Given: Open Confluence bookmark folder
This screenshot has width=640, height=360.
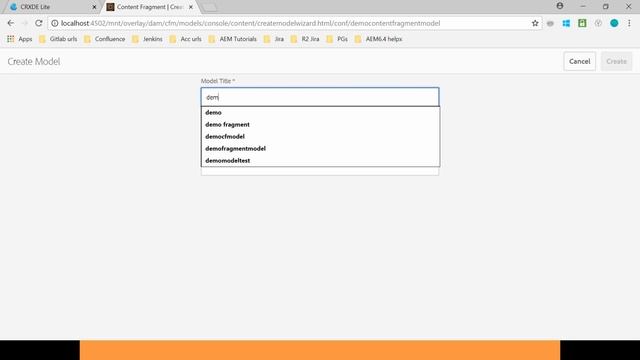Looking at the screenshot, I should point(104,39).
